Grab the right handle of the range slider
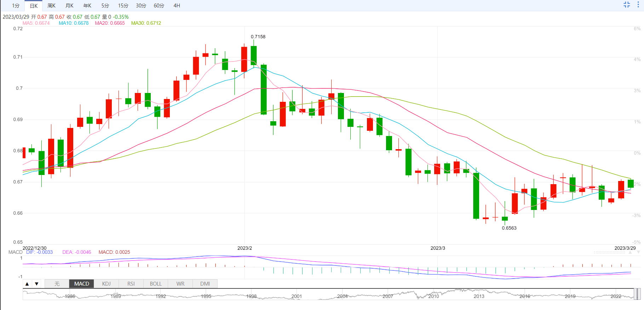The width and height of the screenshot is (644, 310). tap(639, 294)
